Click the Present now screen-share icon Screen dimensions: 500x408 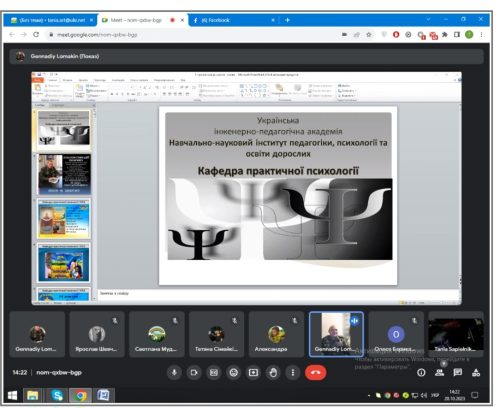(x=253, y=372)
